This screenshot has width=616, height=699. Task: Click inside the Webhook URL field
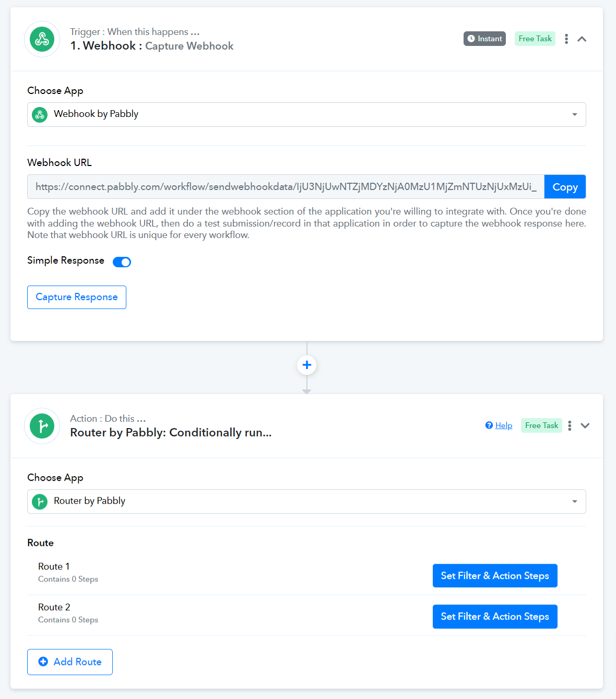286,187
